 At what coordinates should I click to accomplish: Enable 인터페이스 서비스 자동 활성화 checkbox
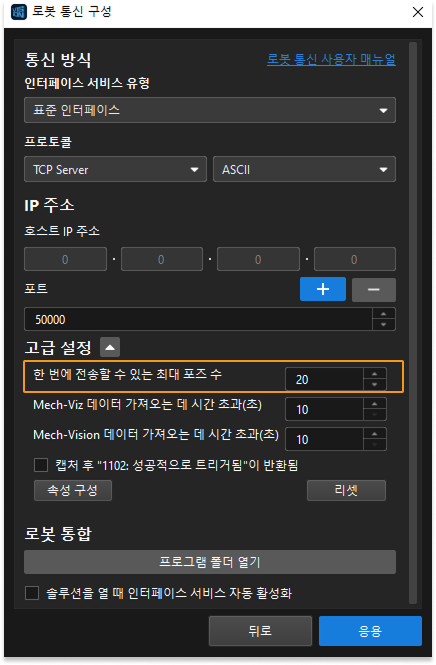[32, 593]
